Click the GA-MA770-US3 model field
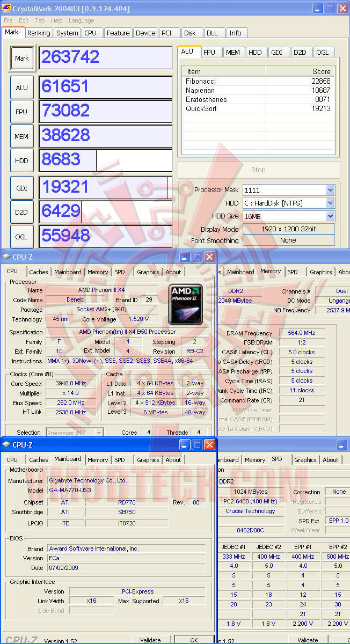Image resolution: width=350 pixels, height=644 pixels. pyautogui.click(x=98, y=491)
